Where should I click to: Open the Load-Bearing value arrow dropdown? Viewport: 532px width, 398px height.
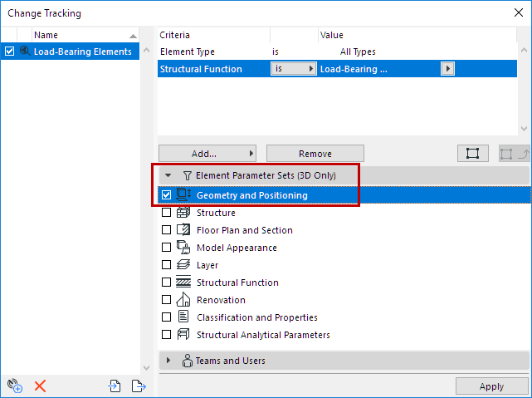coord(448,69)
